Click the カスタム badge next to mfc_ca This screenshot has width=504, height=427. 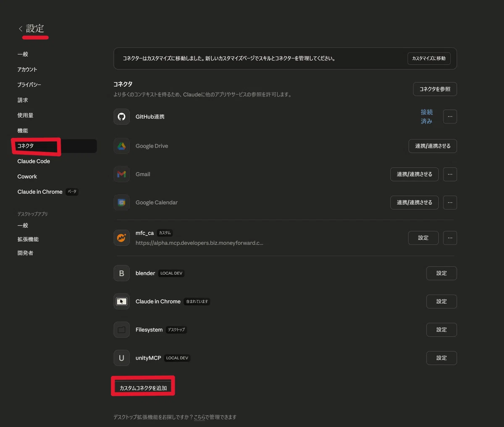point(165,233)
